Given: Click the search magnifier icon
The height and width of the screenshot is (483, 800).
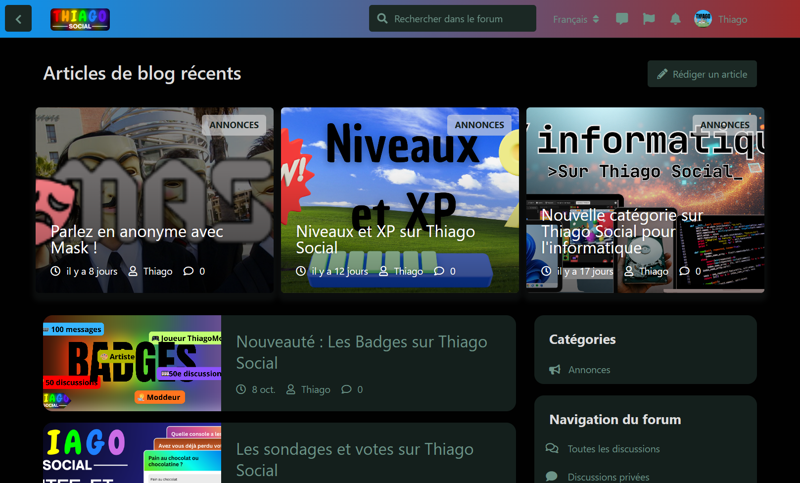Looking at the screenshot, I should pos(382,19).
